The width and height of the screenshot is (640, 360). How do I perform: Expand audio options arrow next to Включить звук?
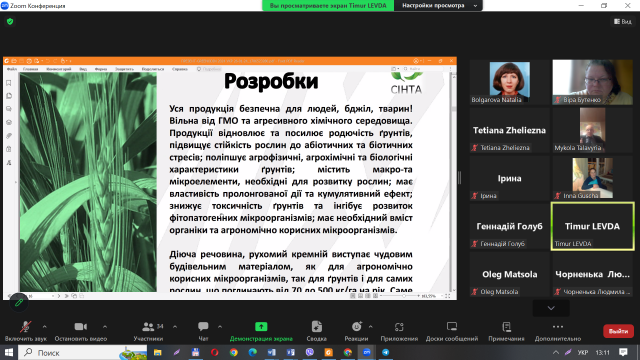[x=44, y=327]
